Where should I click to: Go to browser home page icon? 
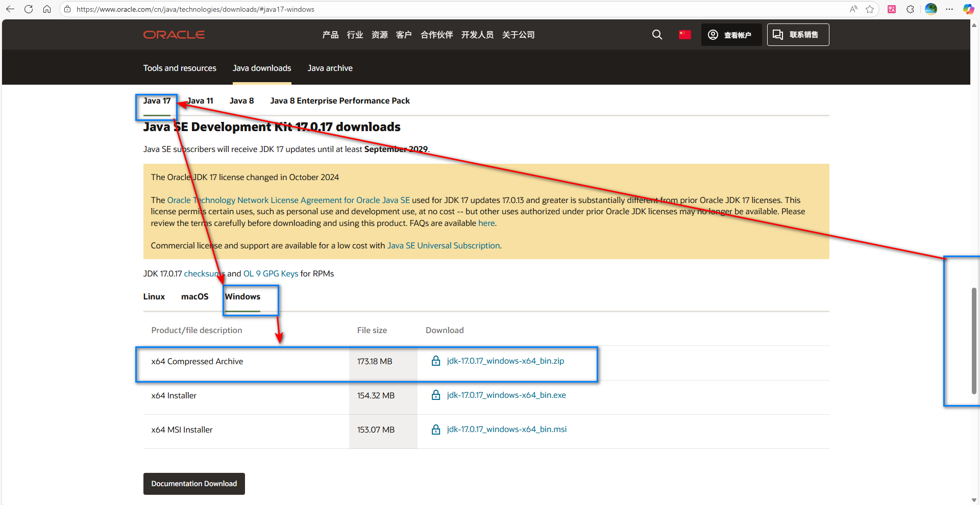click(x=47, y=9)
